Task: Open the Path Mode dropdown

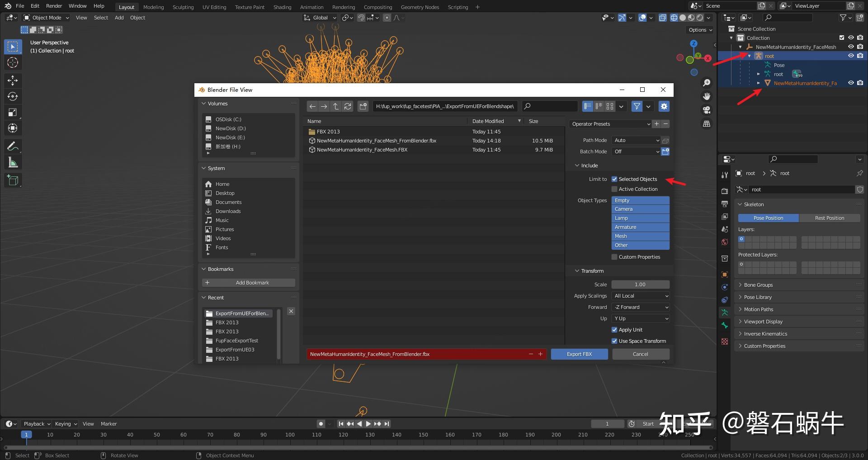Action: [x=636, y=140]
